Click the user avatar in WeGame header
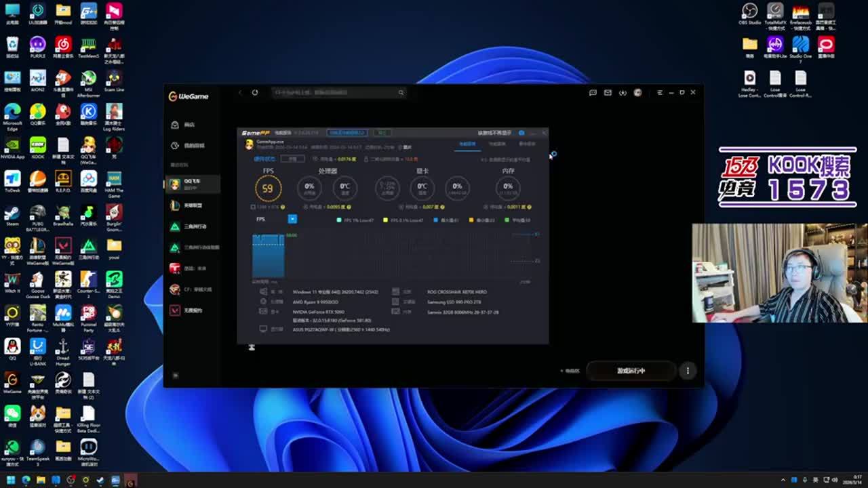868x488 pixels. coord(637,93)
